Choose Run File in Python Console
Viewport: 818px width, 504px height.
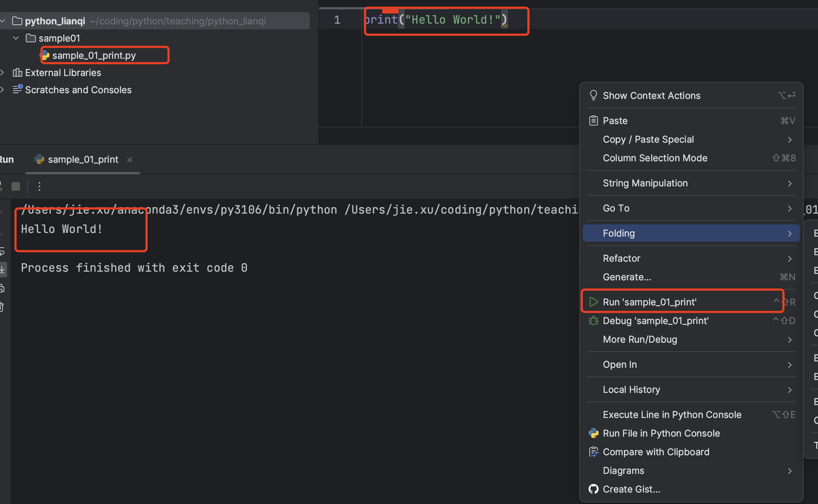[x=661, y=433]
